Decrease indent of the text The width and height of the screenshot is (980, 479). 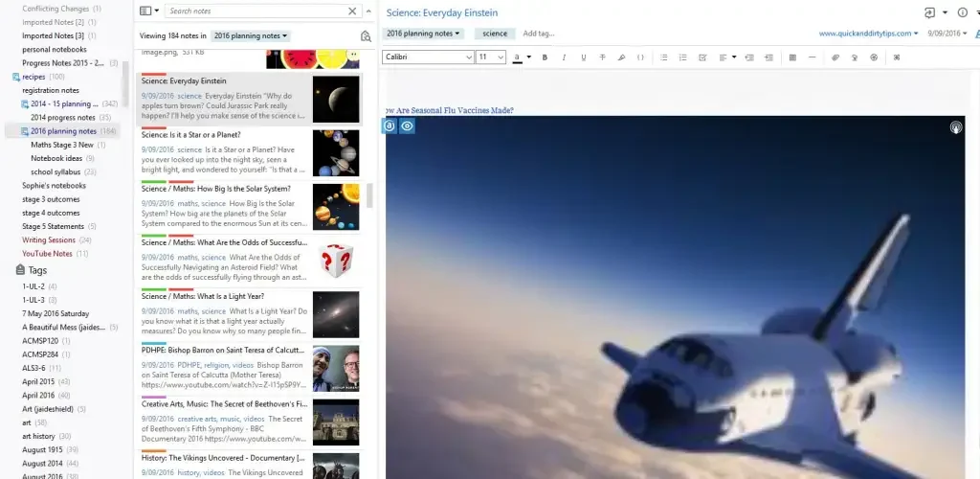coord(749,57)
